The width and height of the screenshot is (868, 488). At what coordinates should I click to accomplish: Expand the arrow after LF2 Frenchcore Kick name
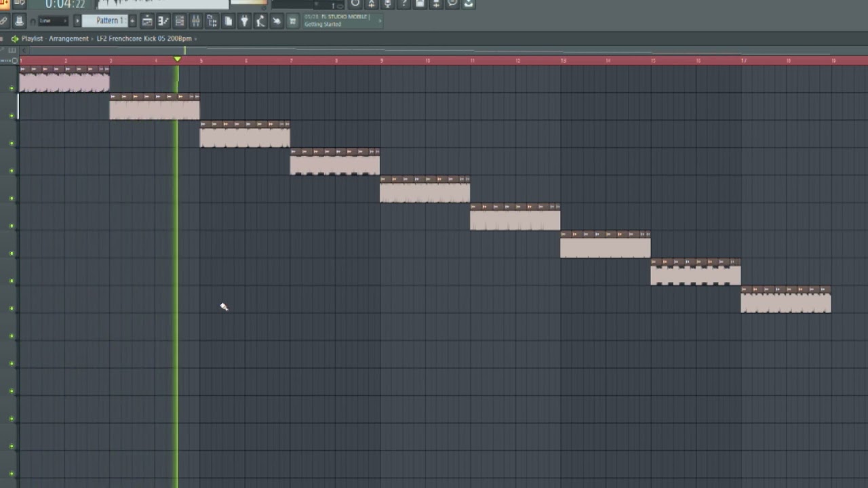point(195,39)
